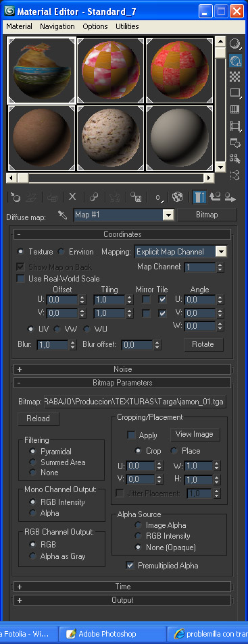Click the Sample UV Tiling icon
The image size is (248, 644).
(x=235, y=93)
